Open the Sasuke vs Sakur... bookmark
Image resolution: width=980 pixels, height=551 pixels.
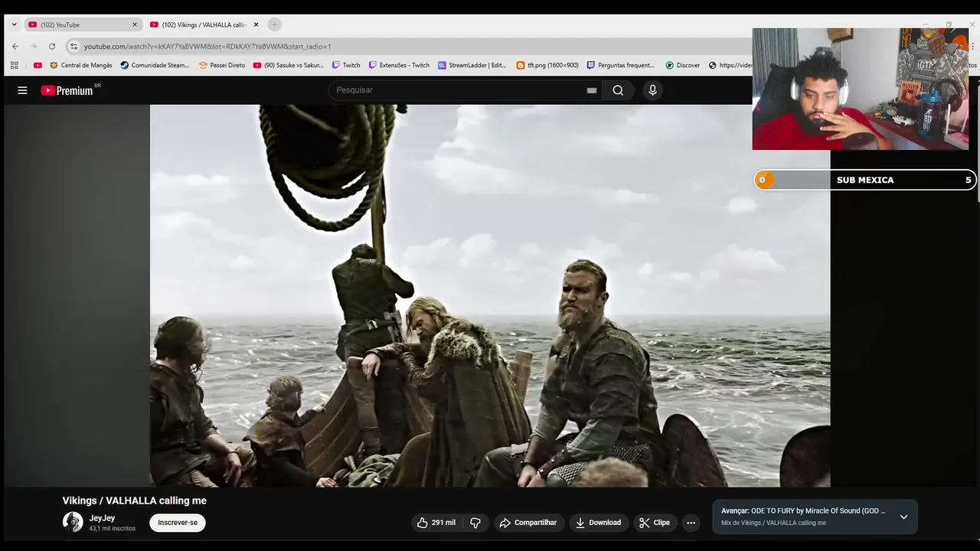click(288, 65)
